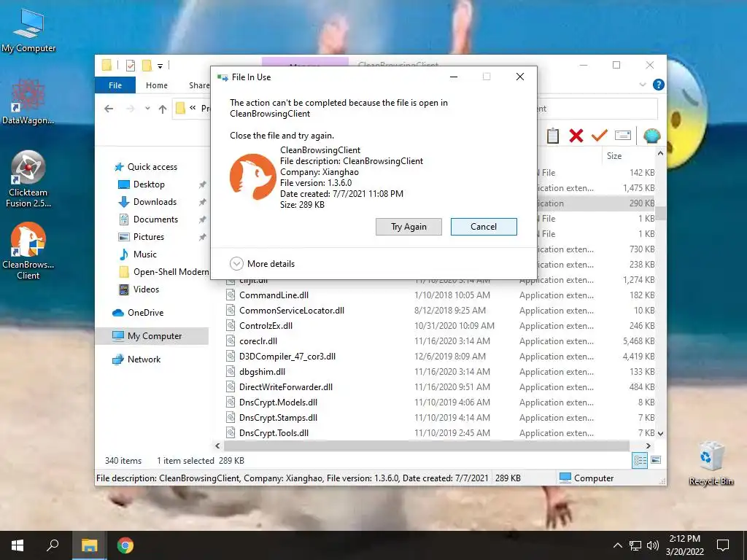747x560 pixels.
Task: Expand the ribbon with the chevron
Action: [x=643, y=85]
